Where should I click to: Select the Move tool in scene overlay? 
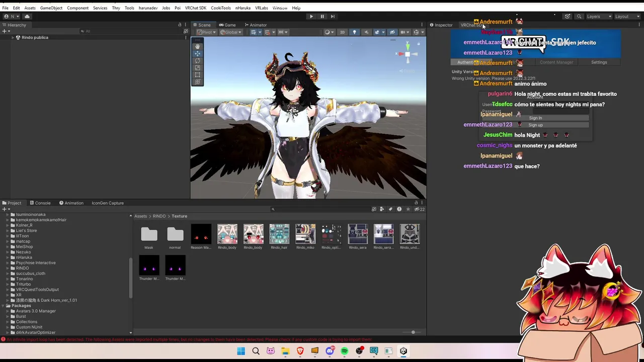(197, 53)
